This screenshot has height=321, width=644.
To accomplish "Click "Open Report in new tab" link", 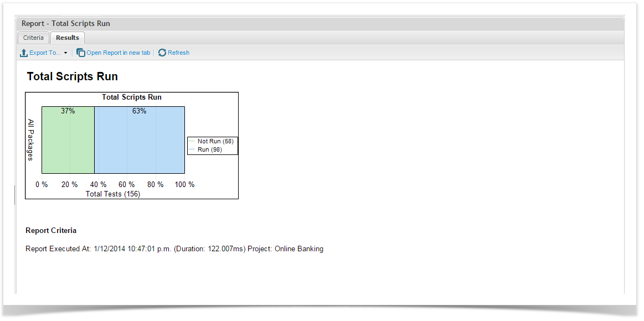I will [118, 53].
